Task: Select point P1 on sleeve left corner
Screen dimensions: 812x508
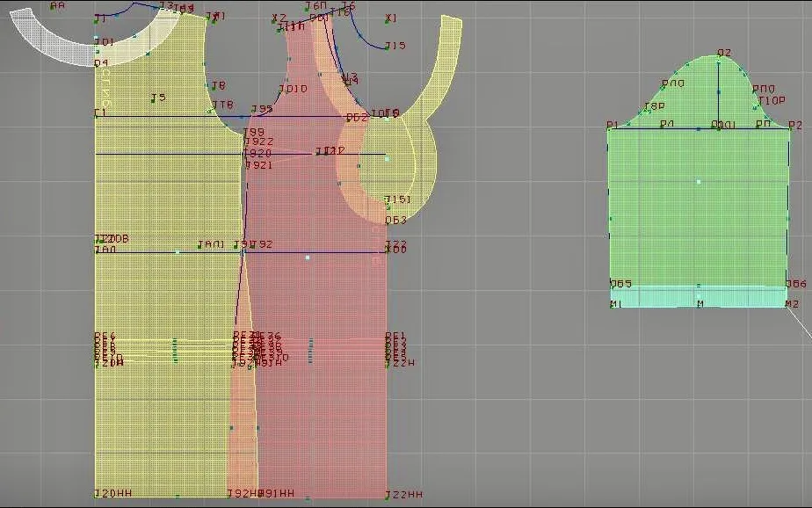Action: pos(609,129)
